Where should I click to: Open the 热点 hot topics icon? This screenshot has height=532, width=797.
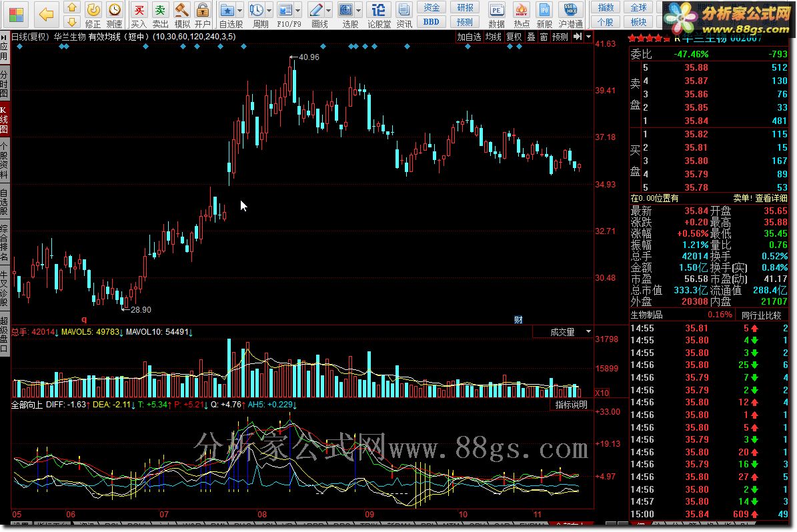[x=522, y=15]
